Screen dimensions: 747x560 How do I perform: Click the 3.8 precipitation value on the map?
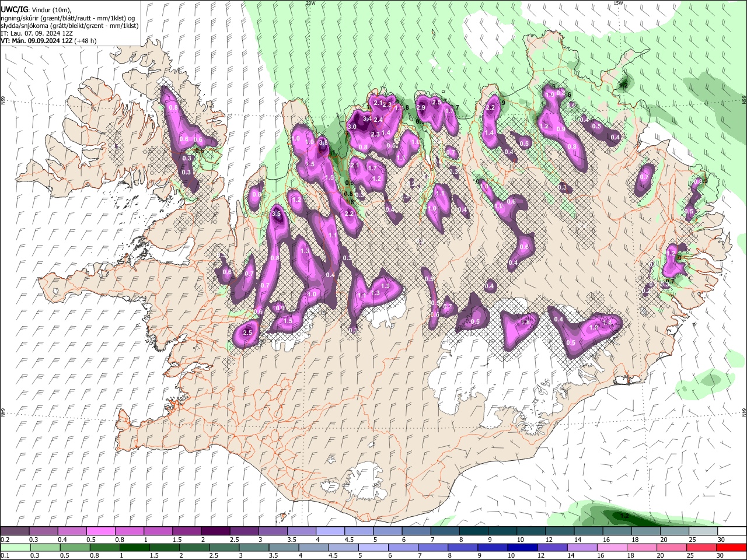(323, 142)
